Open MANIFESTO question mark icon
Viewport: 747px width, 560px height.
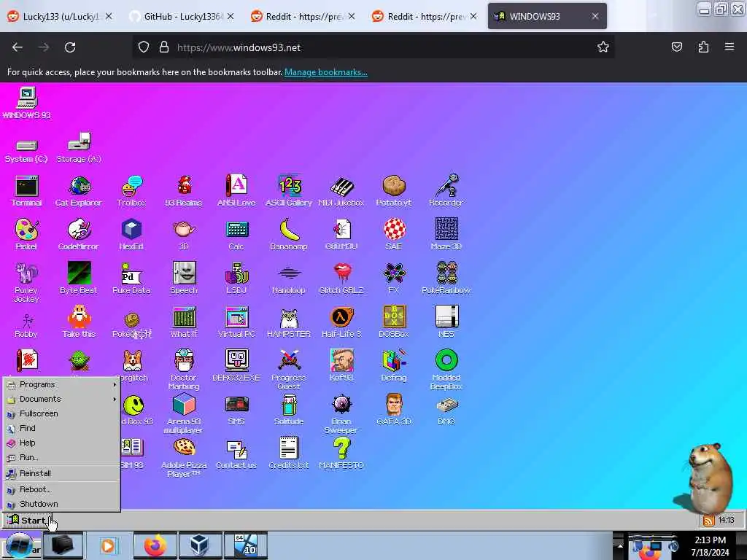tap(341, 454)
